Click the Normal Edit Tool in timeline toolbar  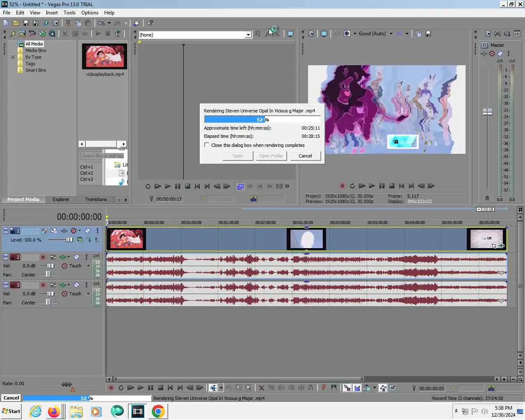pos(213,388)
